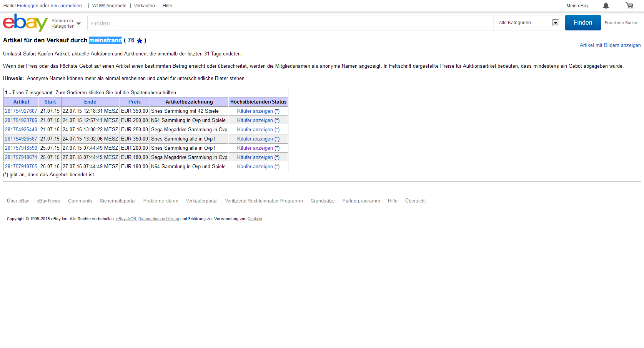
Task: Open the eBay-AGB link
Action: coord(126,219)
